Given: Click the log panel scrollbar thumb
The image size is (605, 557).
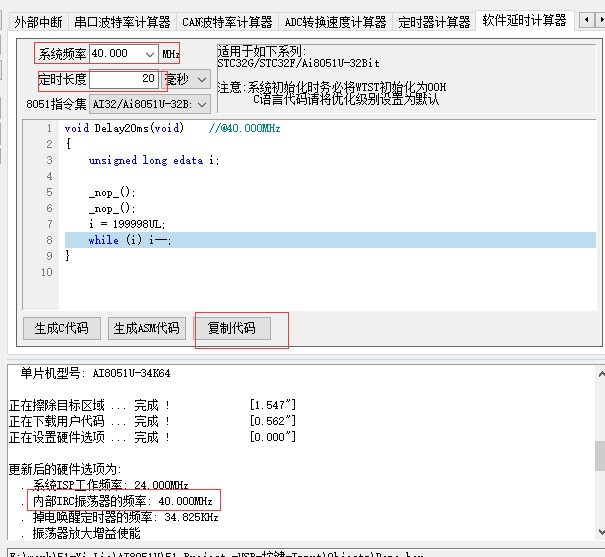Looking at the screenshot, I should coord(600,456).
